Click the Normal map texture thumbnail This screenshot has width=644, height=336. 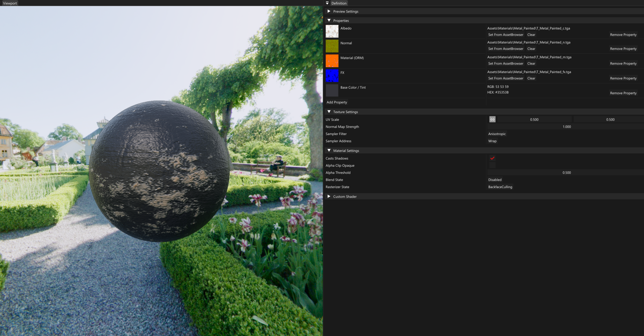(332, 46)
